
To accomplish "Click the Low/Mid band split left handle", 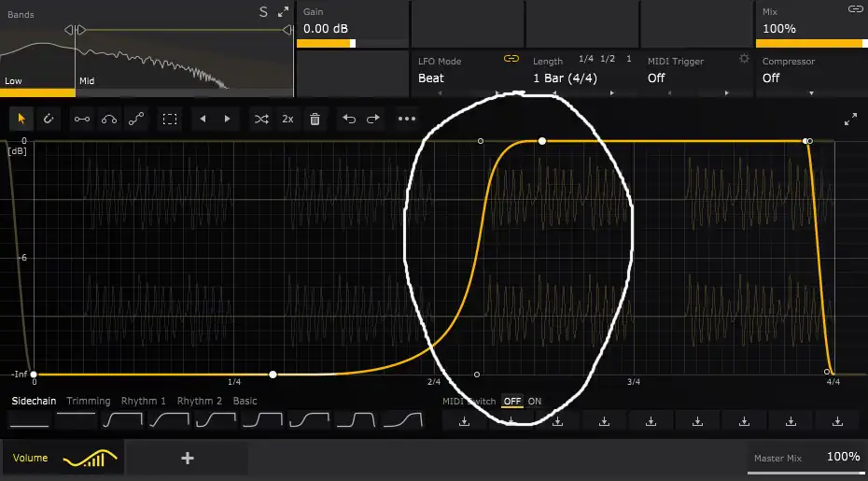I will [x=69, y=30].
